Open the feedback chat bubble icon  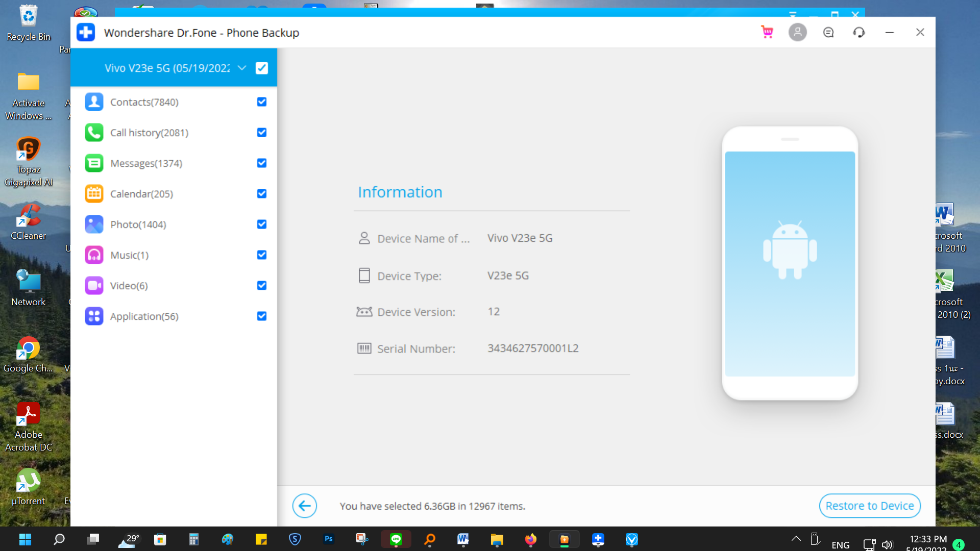point(828,32)
